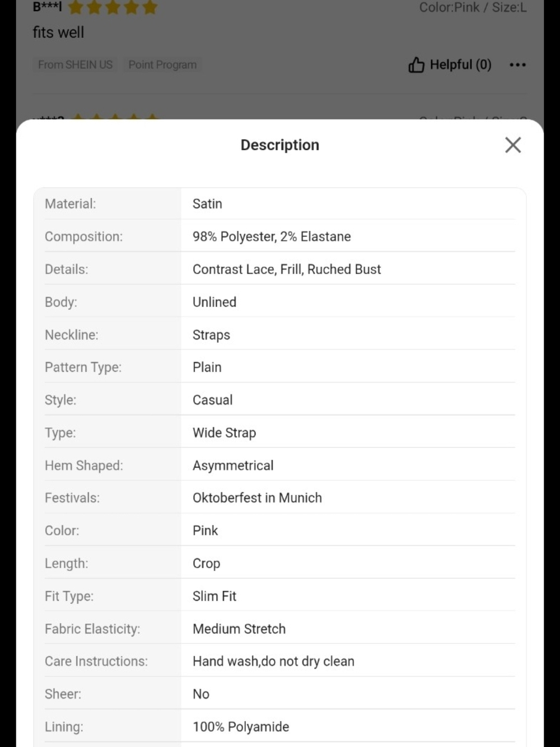
Task: Select the From SHEIN US tag
Action: (75, 65)
